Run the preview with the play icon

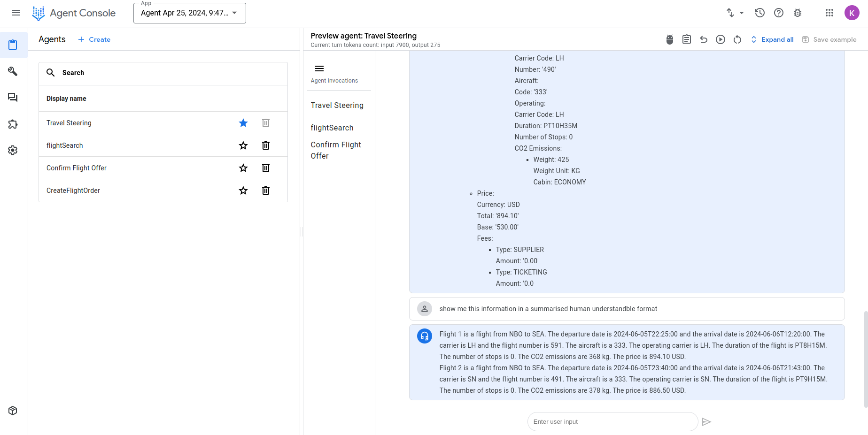point(721,39)
